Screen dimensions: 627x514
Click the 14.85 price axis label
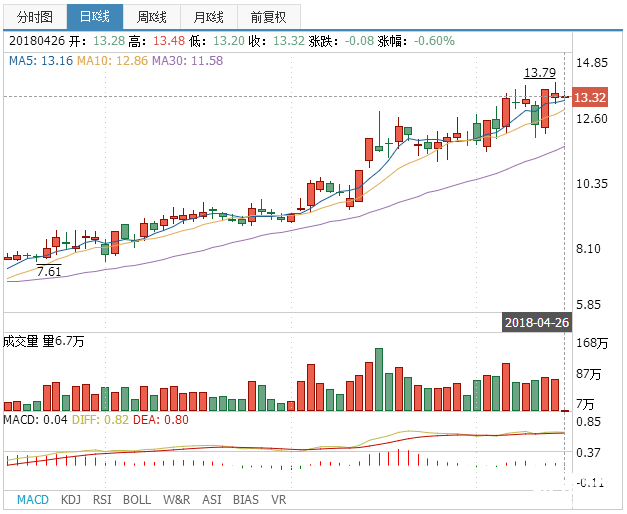[x=591, y=63]
